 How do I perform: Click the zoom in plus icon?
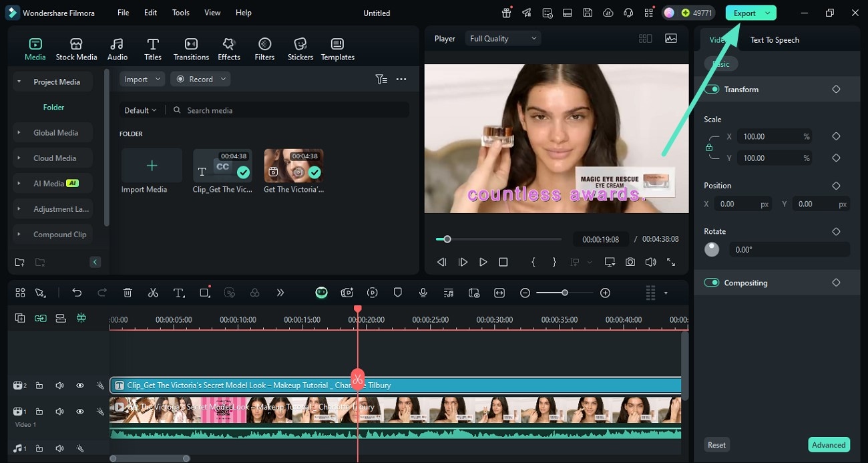(x=605, y=293)
